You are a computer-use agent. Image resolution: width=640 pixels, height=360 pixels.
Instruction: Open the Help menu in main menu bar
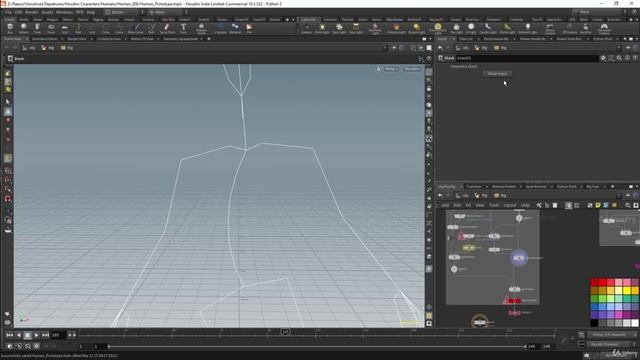(91, 12)
